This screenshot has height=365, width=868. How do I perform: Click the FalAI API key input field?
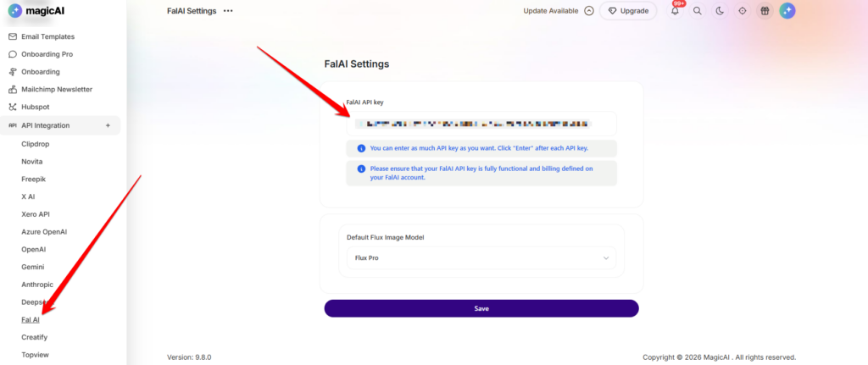click(x=481, y=124)
